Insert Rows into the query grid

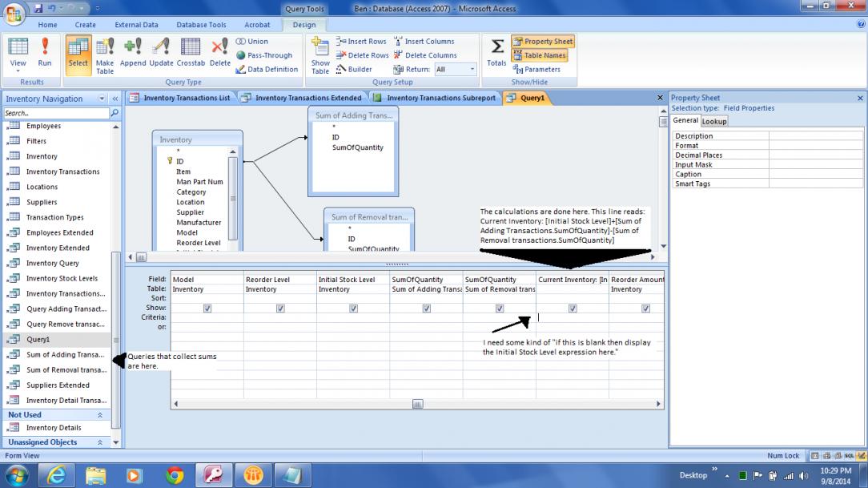point(361,42)
